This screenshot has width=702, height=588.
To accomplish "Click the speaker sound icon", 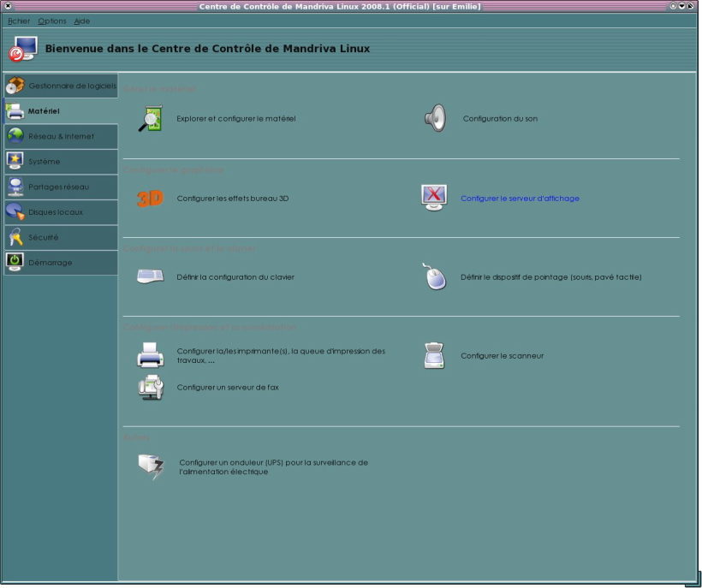I will [435, 118].
